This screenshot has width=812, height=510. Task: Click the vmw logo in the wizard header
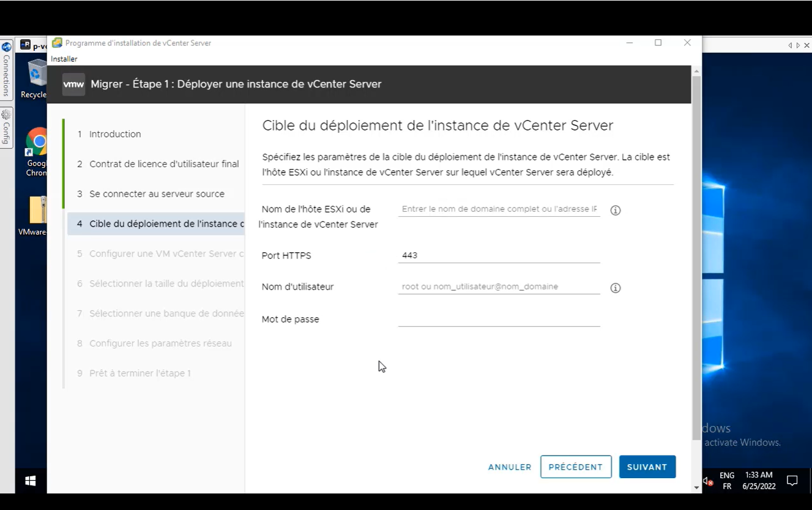pos(73,84)
